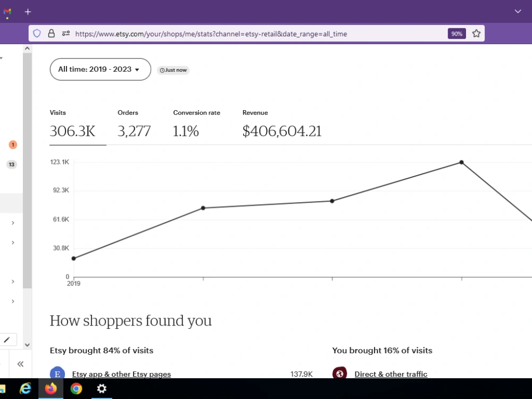Bookmark this page with the star
The image size is (532, 399).
tap(476, 33)
